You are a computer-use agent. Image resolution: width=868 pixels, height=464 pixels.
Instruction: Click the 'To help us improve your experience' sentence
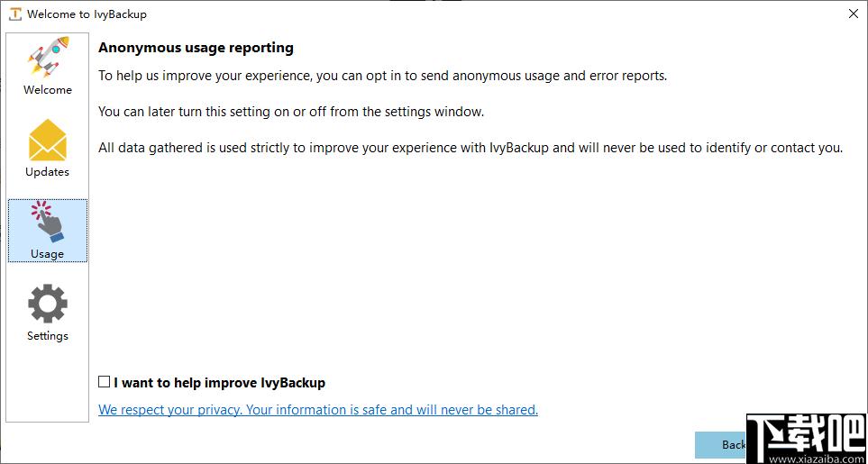click(x=382, y=76)
